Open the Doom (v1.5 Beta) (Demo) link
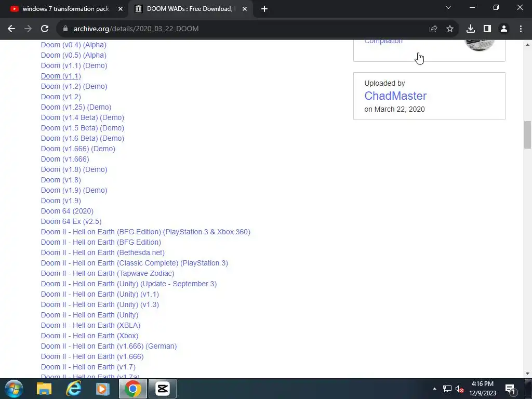Viewport: 532px width, 399px height. 83,128
